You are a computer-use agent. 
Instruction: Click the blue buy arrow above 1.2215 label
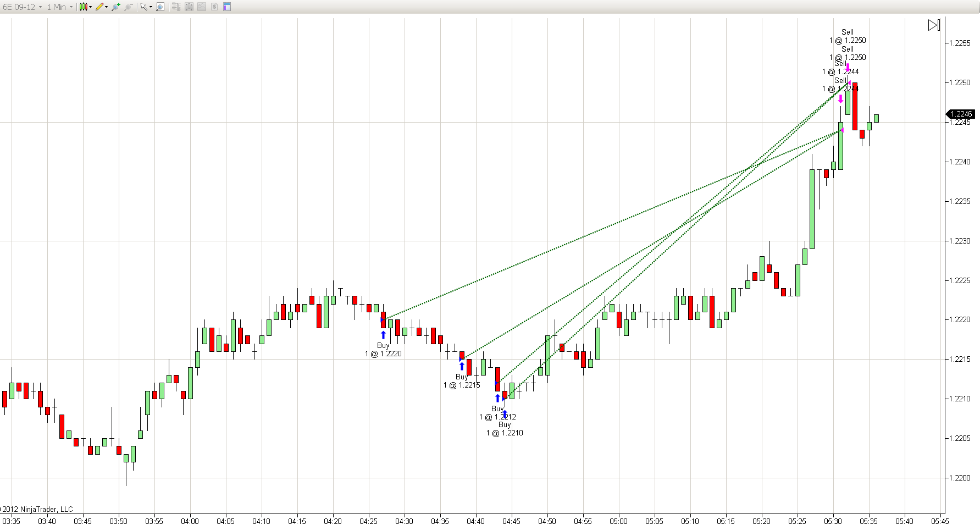pos(462,366)
